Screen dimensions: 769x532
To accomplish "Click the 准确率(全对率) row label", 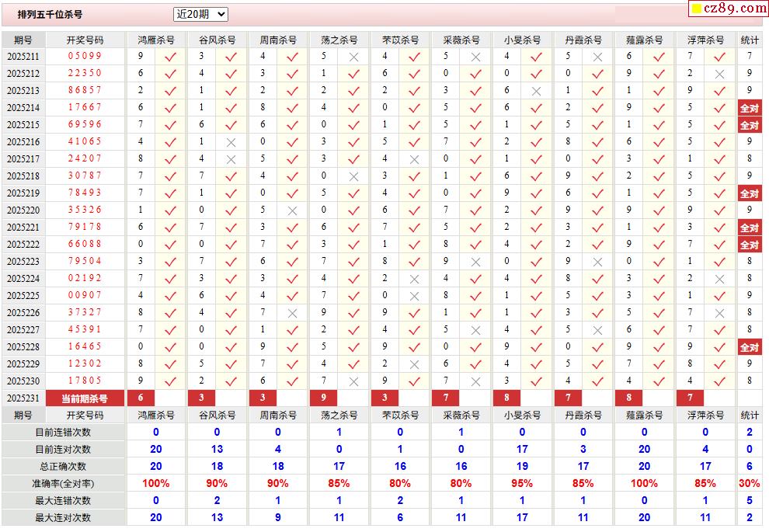I will pos(63,484).
